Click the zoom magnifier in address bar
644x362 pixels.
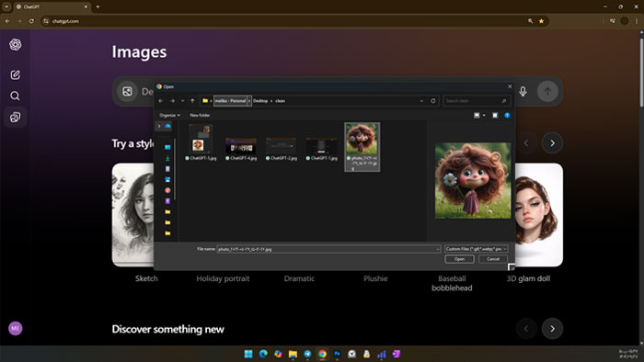[x=530, y=21]
